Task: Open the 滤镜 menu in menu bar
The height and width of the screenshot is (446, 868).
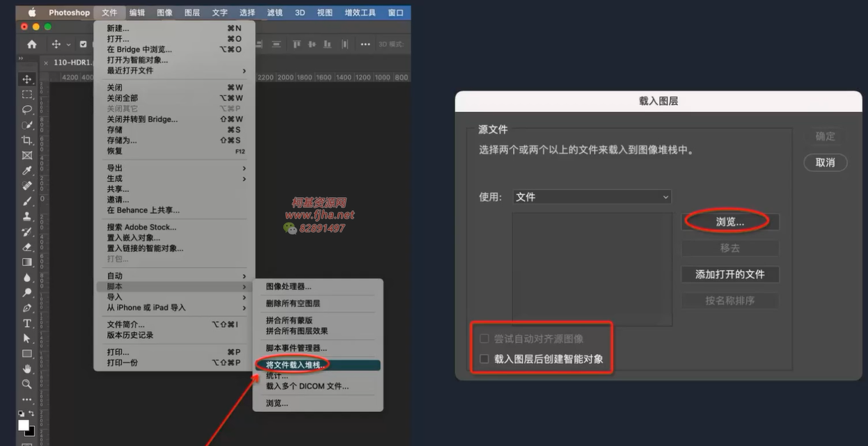Action: [x=275, y=13]
